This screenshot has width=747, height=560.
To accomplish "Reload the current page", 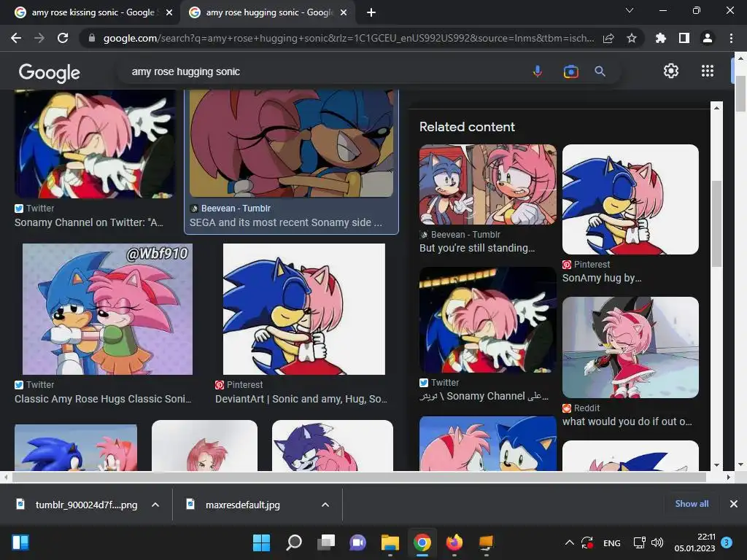I will pos(63,38).
